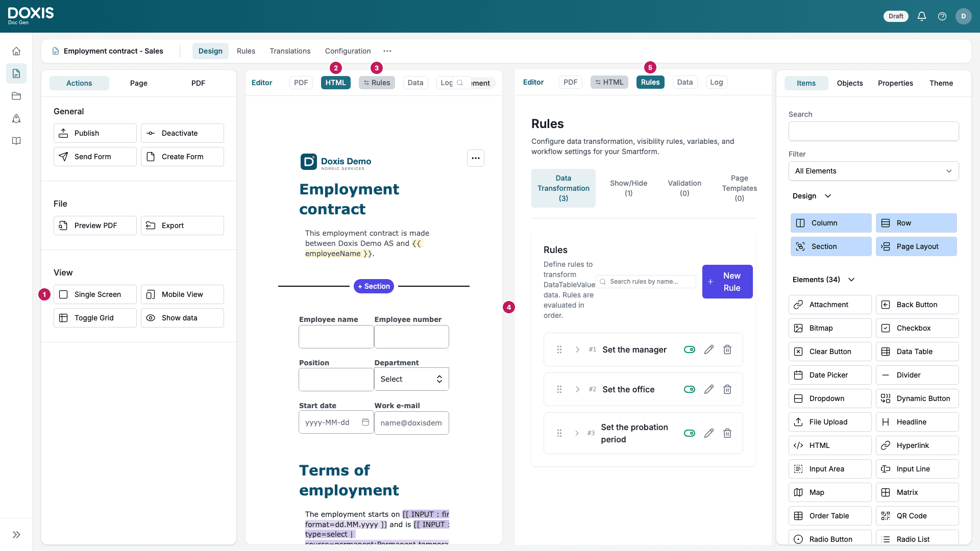Click the Publish button

[95, 133]
